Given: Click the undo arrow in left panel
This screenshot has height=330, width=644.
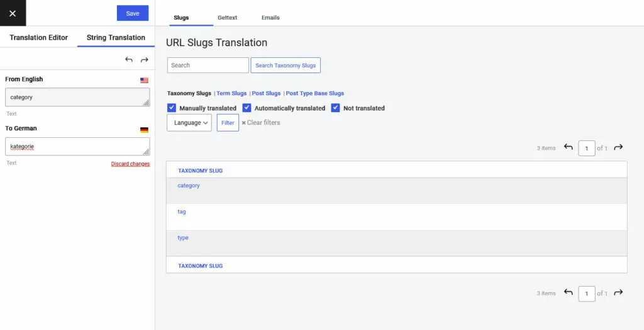Looking at the screenshot, I should point(129,60).
